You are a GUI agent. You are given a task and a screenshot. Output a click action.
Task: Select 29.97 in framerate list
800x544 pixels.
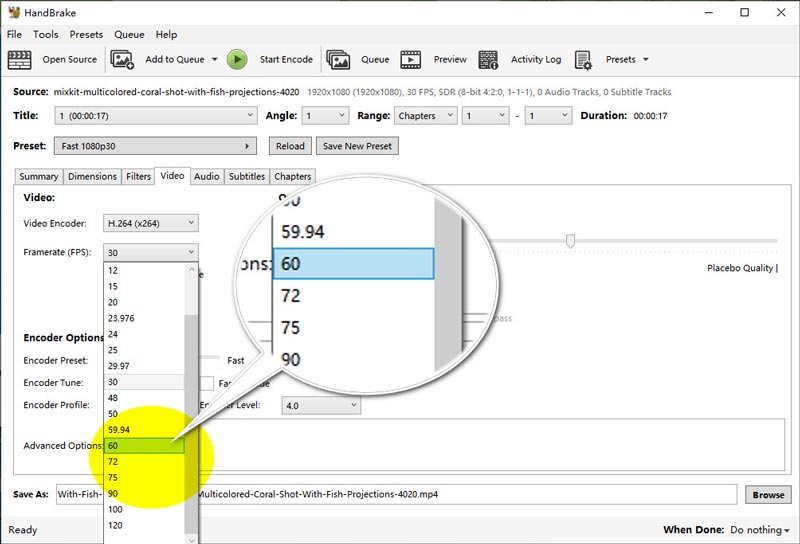(144, 366)
